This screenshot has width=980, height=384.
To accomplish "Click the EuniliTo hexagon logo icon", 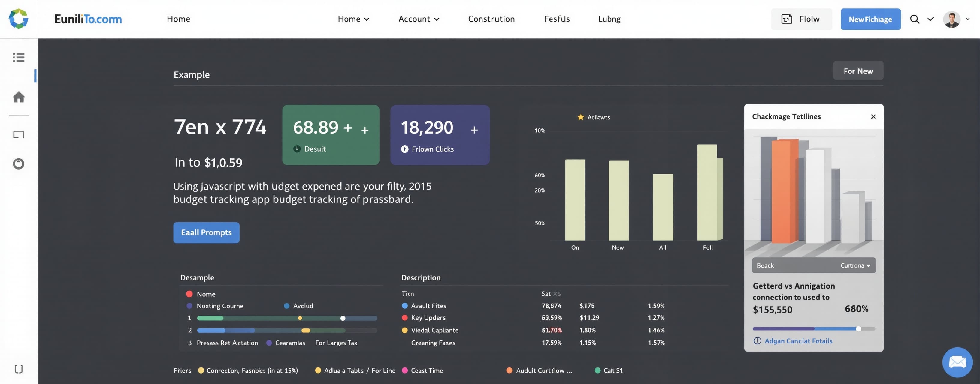I will (19, 19).
